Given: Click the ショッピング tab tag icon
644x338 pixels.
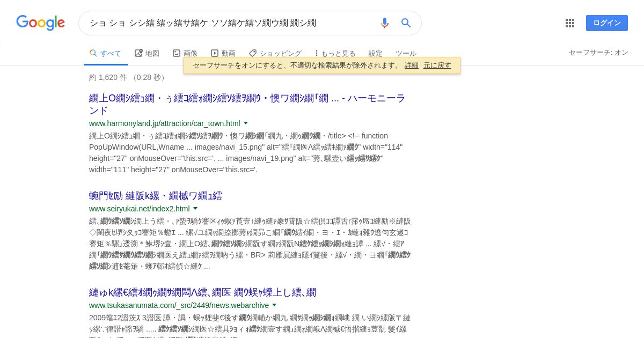Looking at the screenshot, I should (x=253, y=53).
